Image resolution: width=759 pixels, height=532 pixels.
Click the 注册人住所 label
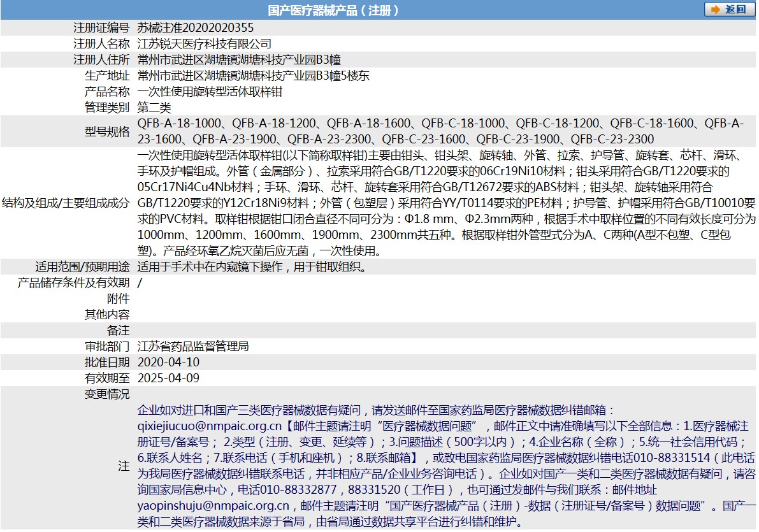[102, 59]
